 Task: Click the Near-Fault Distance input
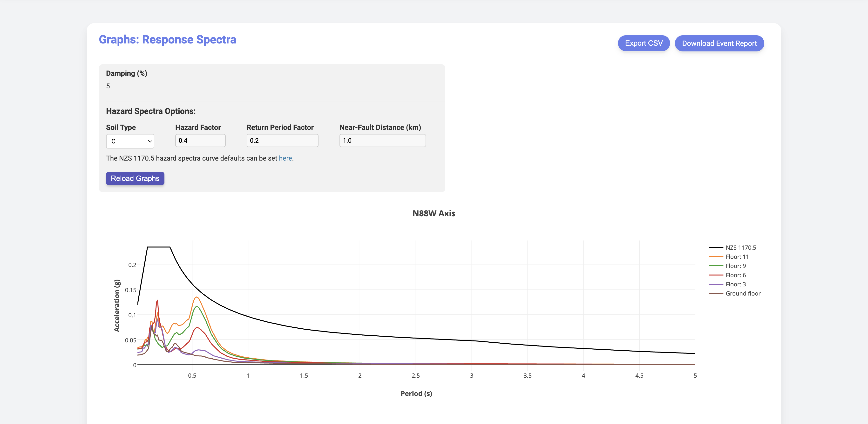click(382, 140)
